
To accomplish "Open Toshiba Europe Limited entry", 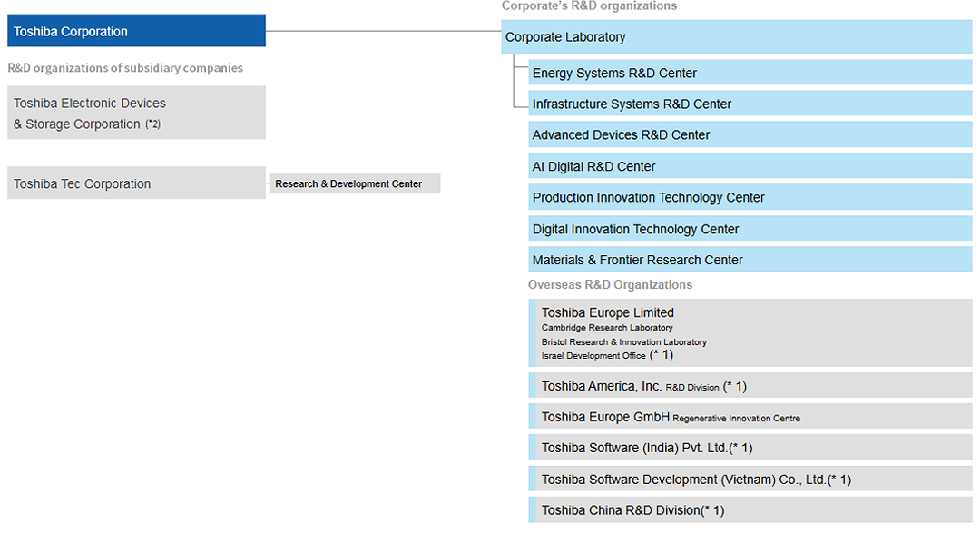I will pyautogui.click(x=608, y=312).
